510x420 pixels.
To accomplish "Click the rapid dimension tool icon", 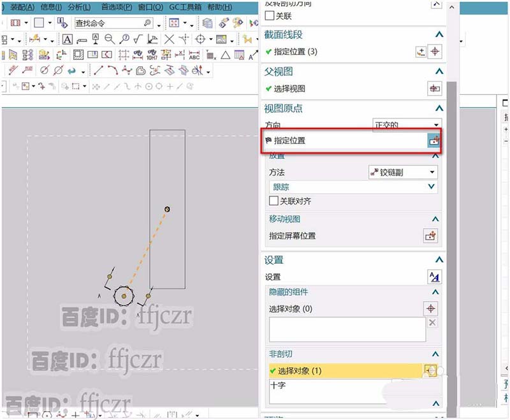I will click(34, 40).
